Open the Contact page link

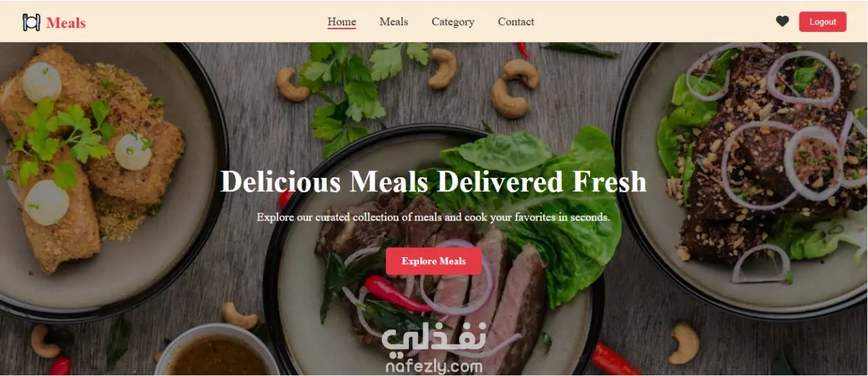point(516,22)
